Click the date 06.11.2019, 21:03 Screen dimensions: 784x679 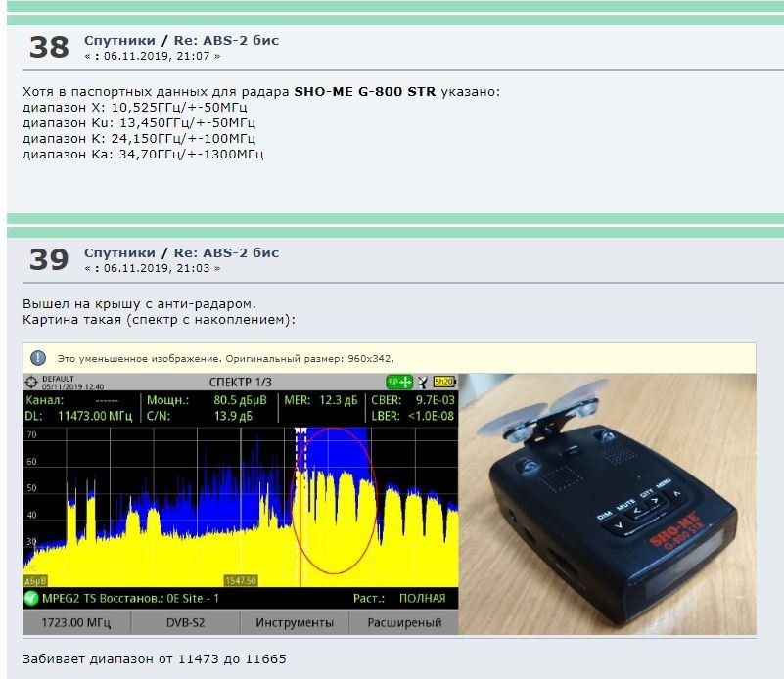pyautogui.click(x=157, y=268)
